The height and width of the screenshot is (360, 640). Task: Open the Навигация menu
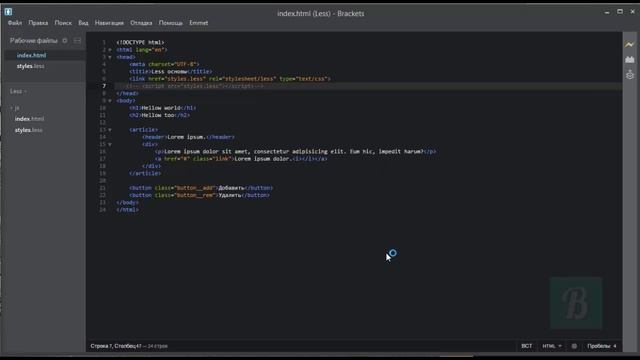tap(109, 23)
